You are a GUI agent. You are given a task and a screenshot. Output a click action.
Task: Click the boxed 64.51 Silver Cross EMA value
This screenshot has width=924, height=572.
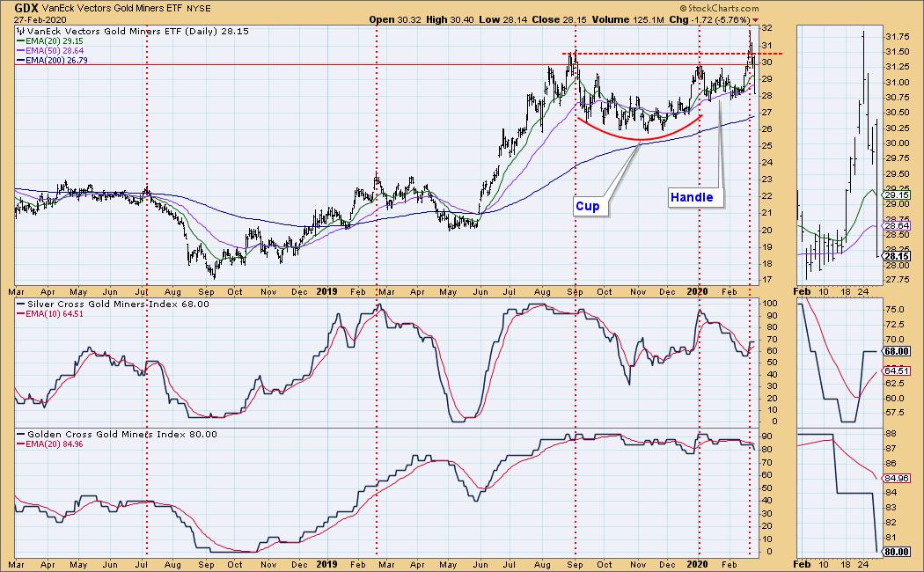(897, 370)
